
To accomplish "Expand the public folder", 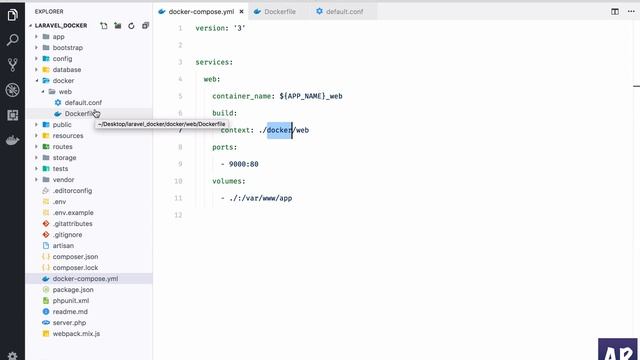I will [62, 124].
